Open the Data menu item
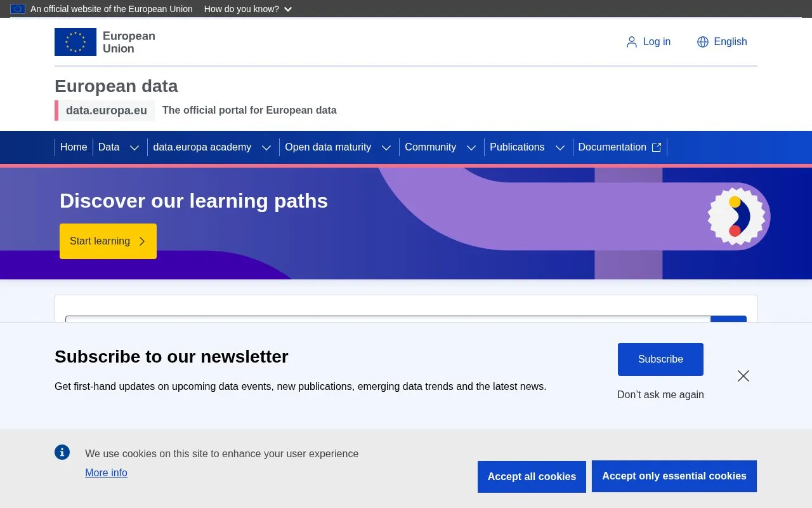This screenshot has height=508, width=812. tap(108, 147)
